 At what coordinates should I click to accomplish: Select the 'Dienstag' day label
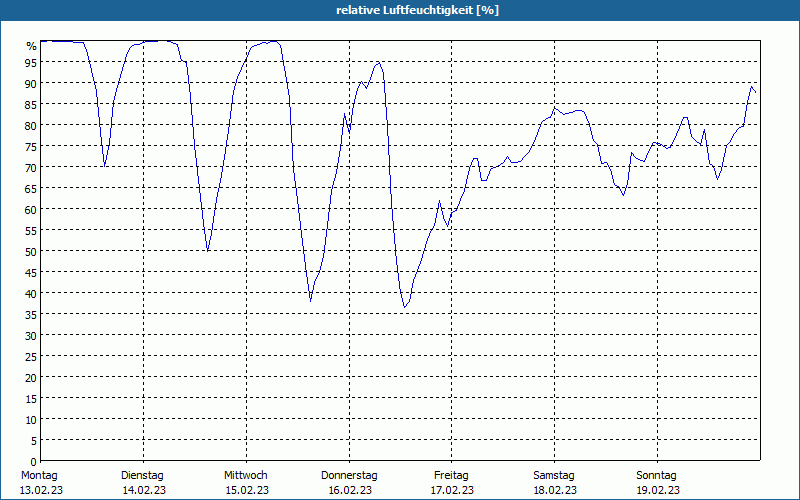(142, 475)
